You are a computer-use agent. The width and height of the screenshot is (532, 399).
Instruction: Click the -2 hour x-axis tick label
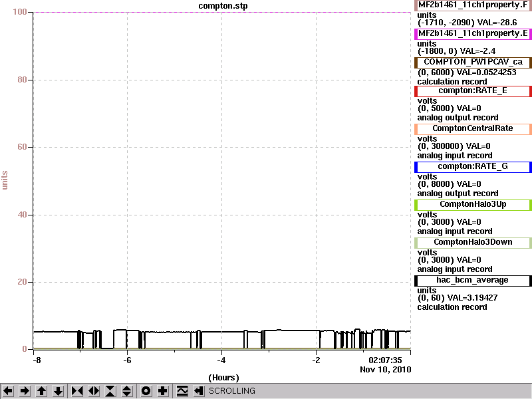coord(316,360)
